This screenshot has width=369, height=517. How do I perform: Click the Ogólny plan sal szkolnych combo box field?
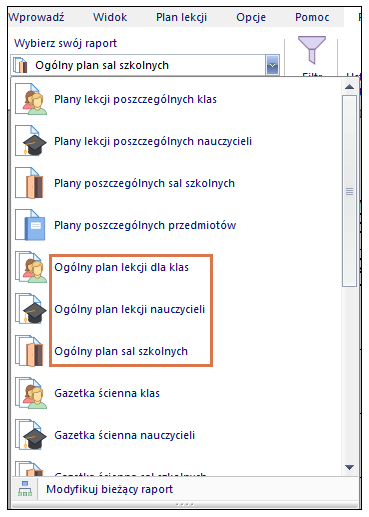(145, 65)
